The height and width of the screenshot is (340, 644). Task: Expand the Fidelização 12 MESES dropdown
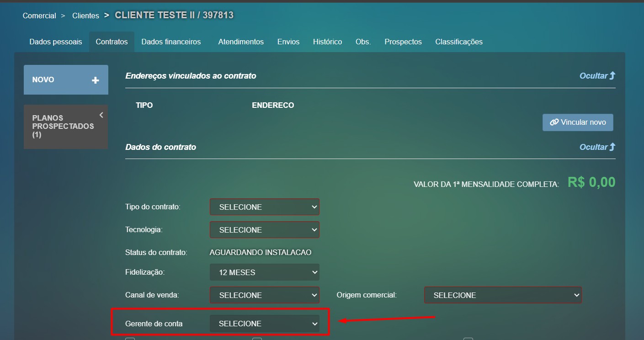click(x=264, y=272)
